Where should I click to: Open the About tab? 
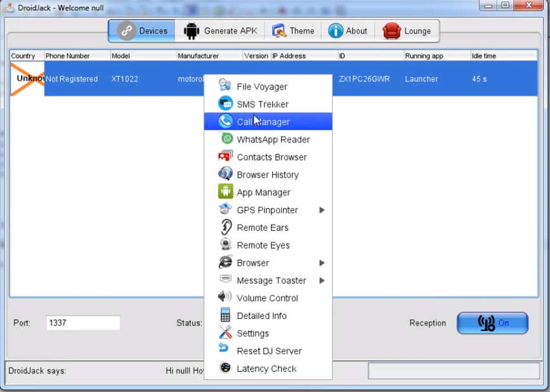click(348, 31)
